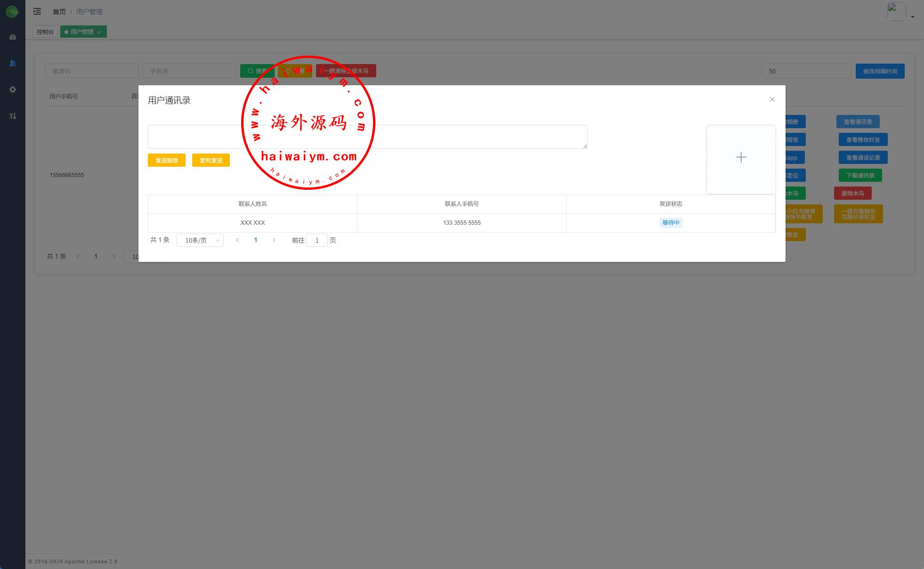
Task: Expand the avatar dropdown arrow top right
Action: [912, 17]
